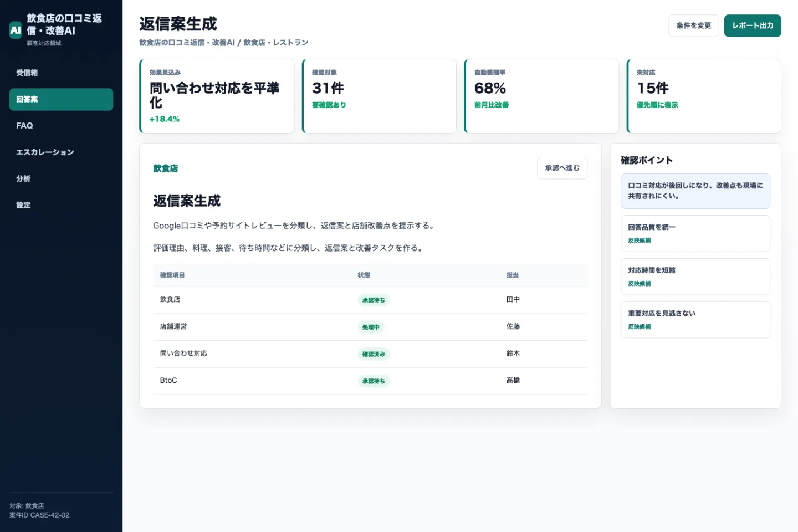The image size is (798, 532).
Task: Open the 回答品質を統一 checkpoint card
Action: [695, 233]
